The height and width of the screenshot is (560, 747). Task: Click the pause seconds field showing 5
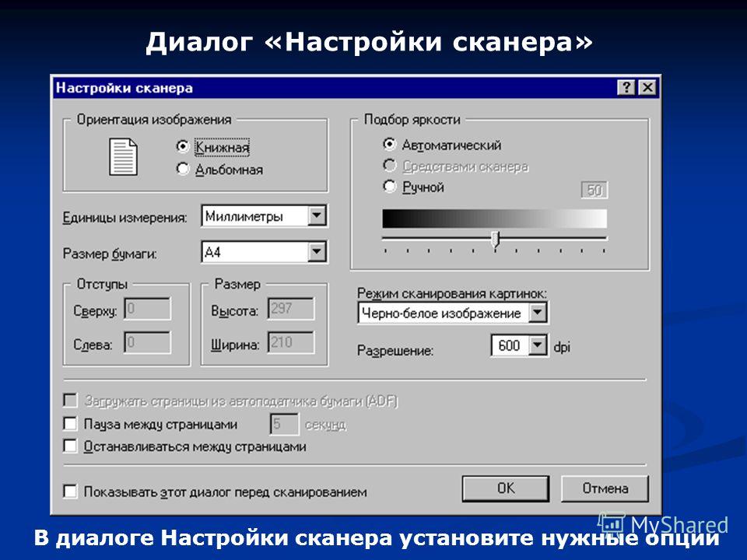click(x=285, y=424)
